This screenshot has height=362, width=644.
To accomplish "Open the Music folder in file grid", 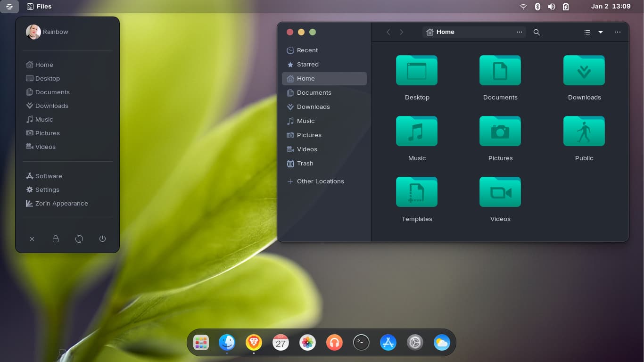I will [417, 132].
